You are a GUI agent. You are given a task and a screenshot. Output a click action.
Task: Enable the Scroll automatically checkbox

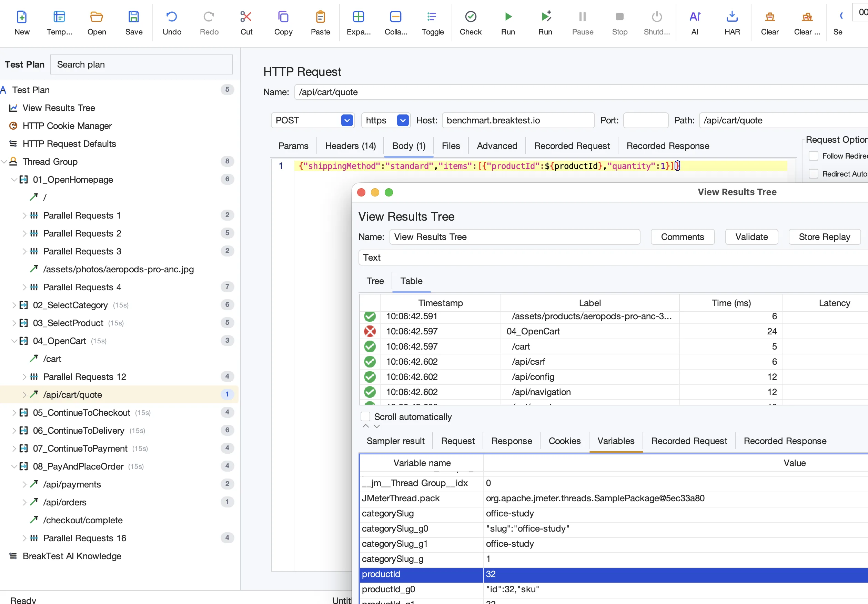click(x=365, y=416)
